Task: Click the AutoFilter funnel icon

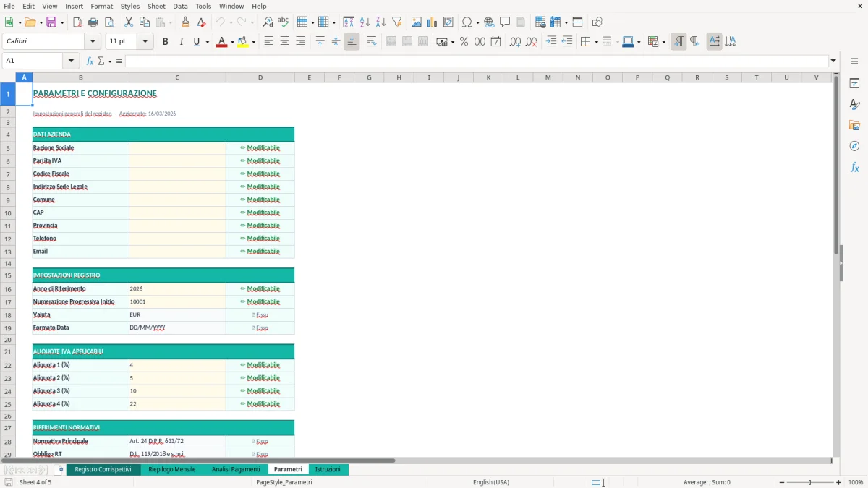Action: [x=396, y=22]
